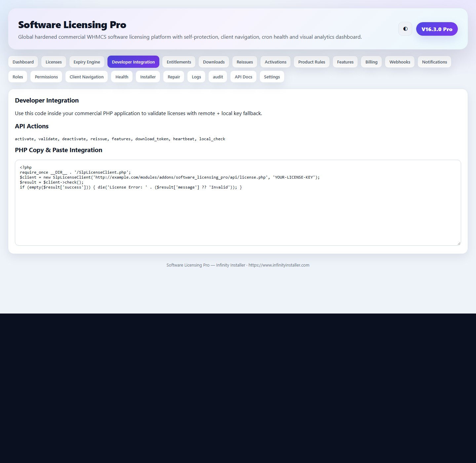The image size is (476, 463).
Task: Switch to the Repair tab
Action: click(174, 77)
